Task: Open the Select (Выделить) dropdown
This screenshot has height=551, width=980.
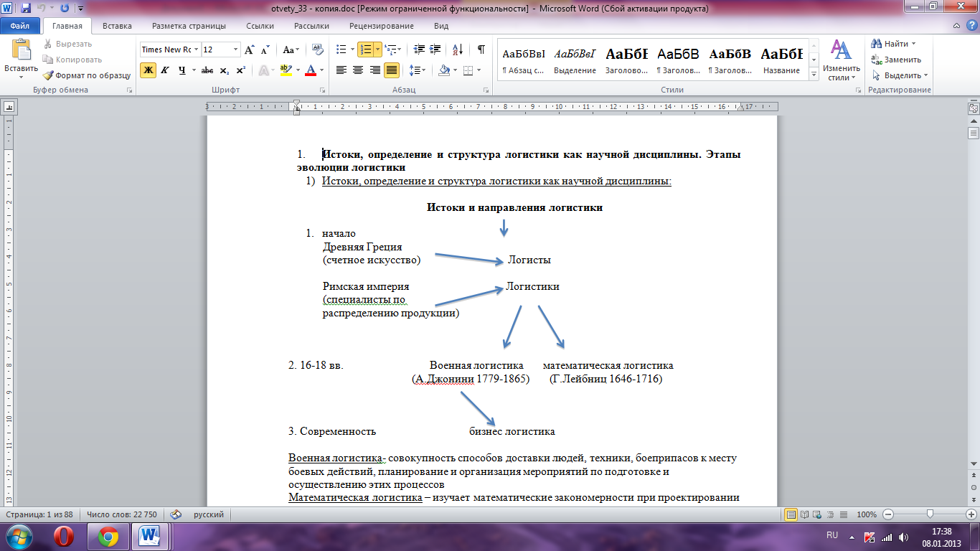Action: (x=900, y=75)
